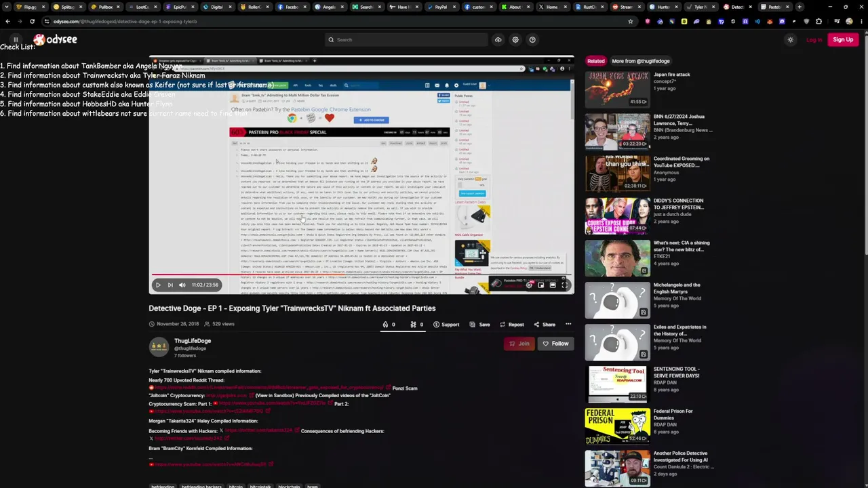Save the video to a playlist

point(480,325)
